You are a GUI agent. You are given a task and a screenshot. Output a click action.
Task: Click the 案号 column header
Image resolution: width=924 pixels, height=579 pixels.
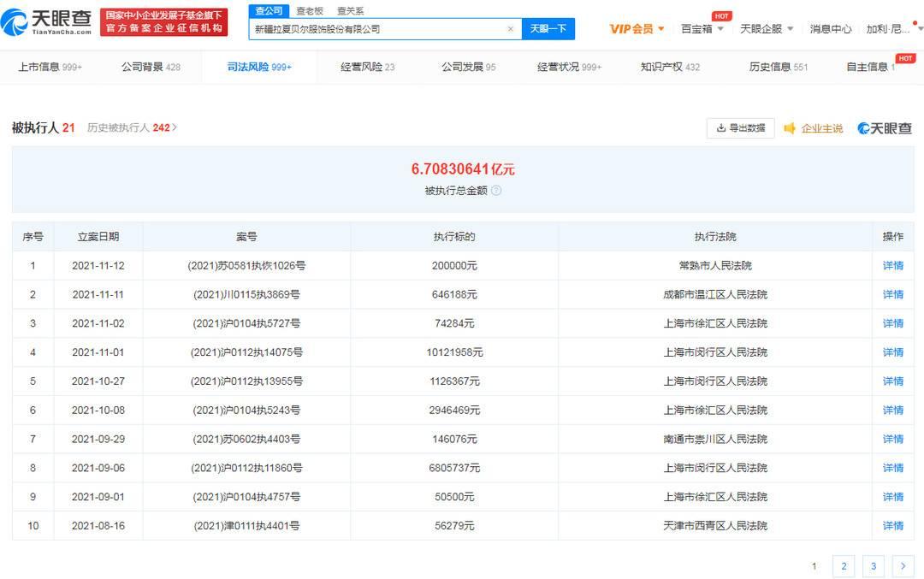(x=246, y=237)
